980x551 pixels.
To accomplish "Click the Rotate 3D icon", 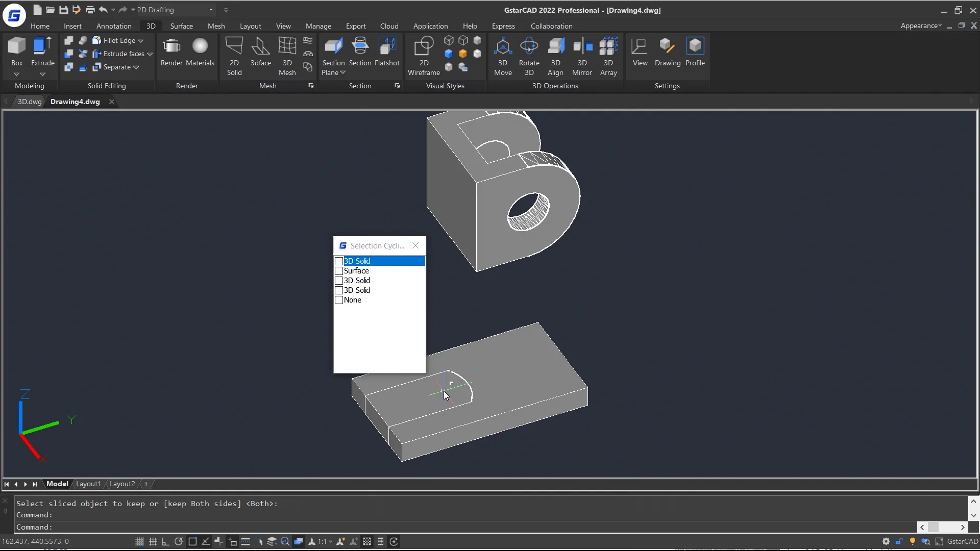I will 529,46.
